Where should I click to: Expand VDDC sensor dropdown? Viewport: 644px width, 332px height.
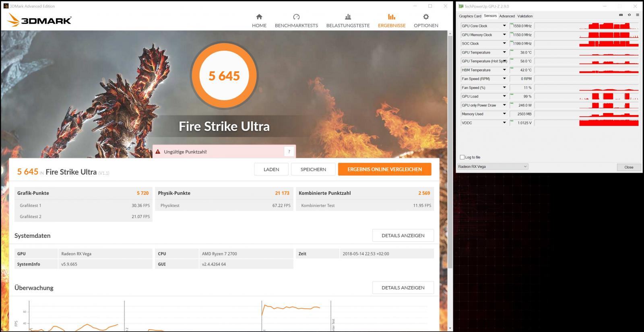504,123
